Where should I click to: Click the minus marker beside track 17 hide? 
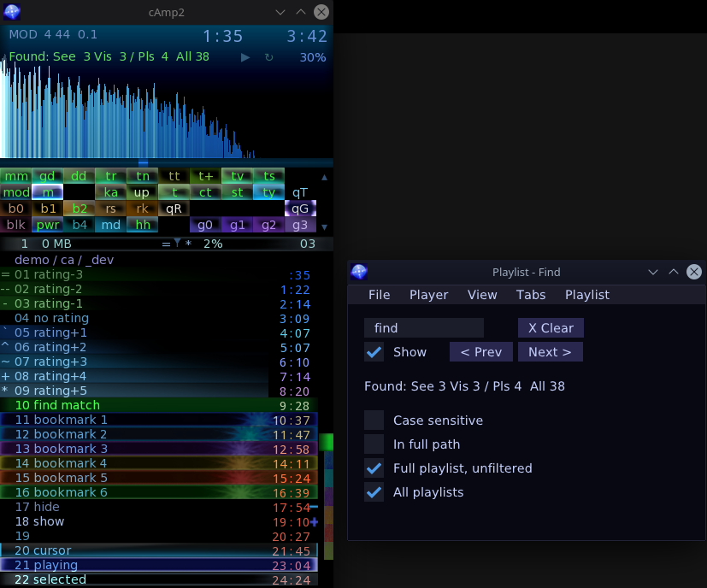pyautogui.click(x=314, y=507)
